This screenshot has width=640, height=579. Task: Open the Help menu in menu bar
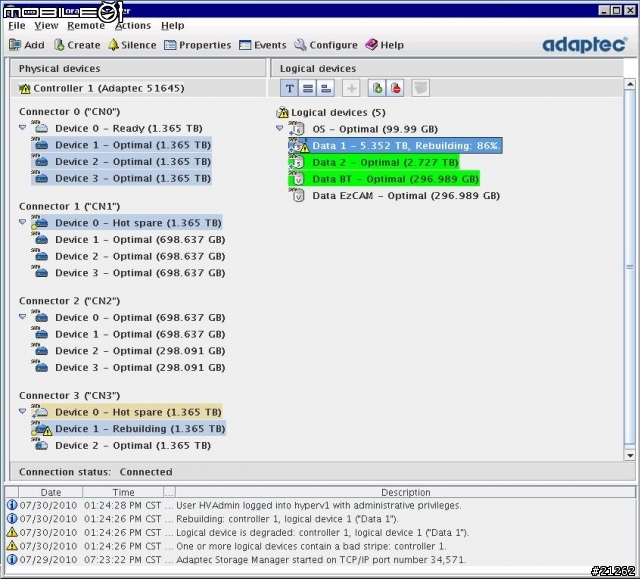(x=173, y=25)
